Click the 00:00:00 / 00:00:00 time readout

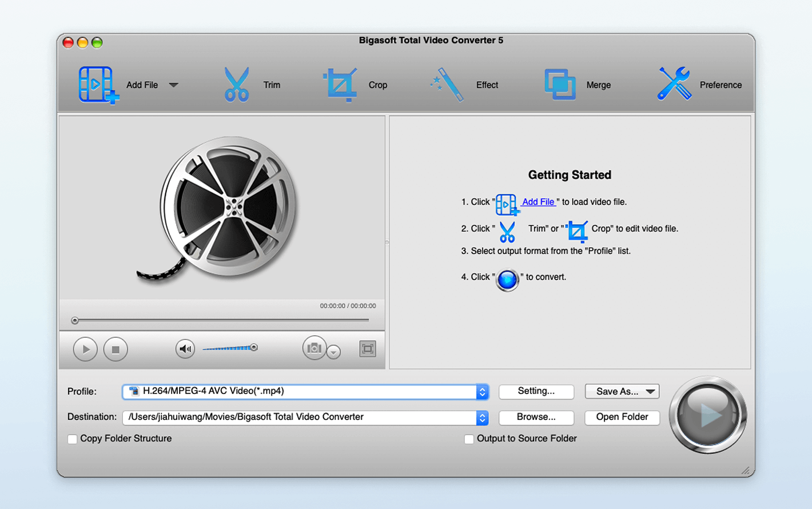pos(348,306)
